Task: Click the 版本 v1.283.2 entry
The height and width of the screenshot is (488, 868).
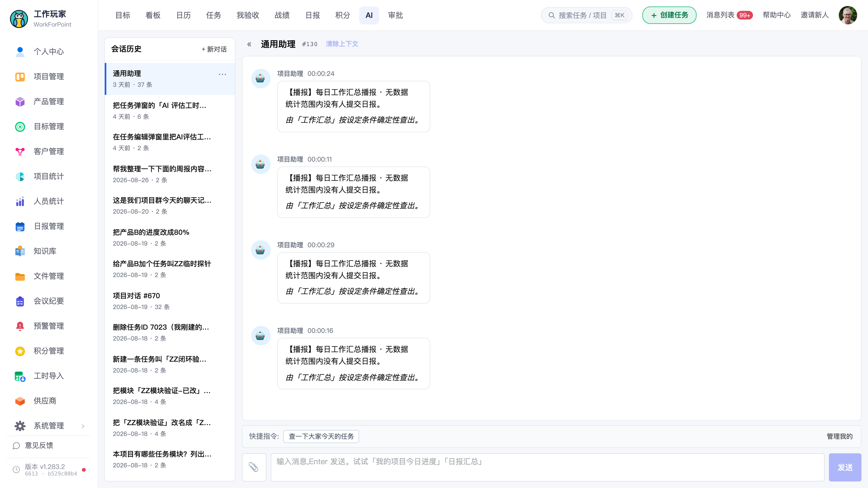Action: (49, 470)
